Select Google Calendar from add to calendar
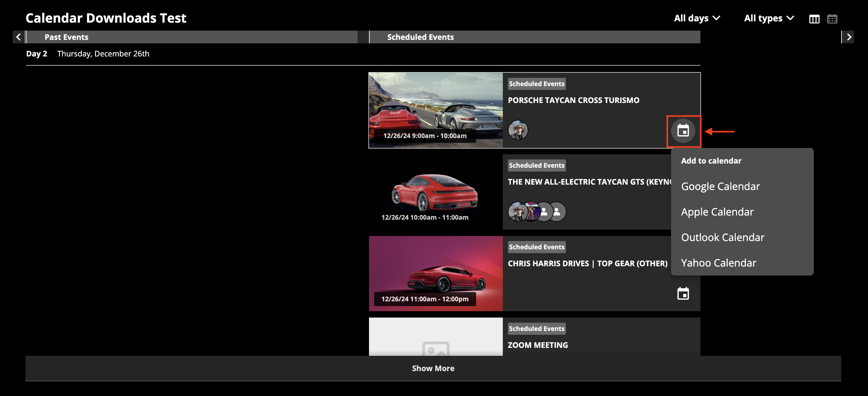The height and width of the screenshot is (396, 868). (x=721, y=186)
